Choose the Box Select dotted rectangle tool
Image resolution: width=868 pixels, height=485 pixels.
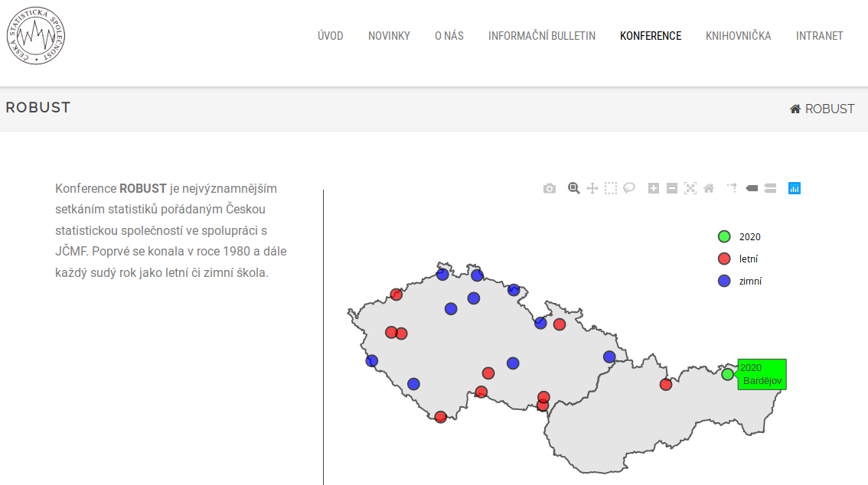(611, 189)
